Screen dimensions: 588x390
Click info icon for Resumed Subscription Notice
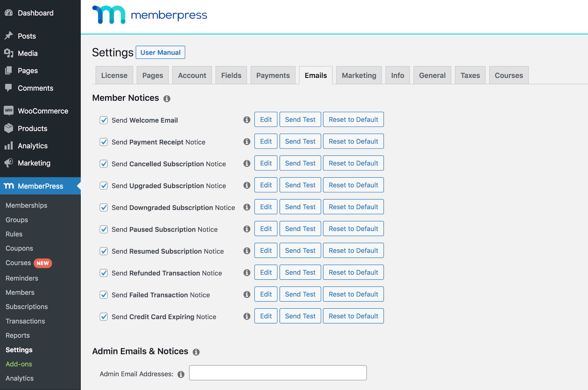click(x=247, y=251)
